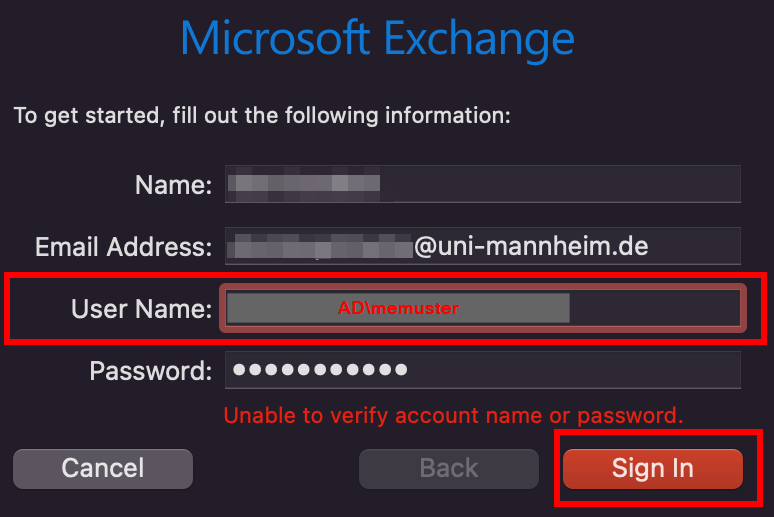Click the 'Name:' field label
The width and height of the screenshot is (774, 517).
click(173, 185)
